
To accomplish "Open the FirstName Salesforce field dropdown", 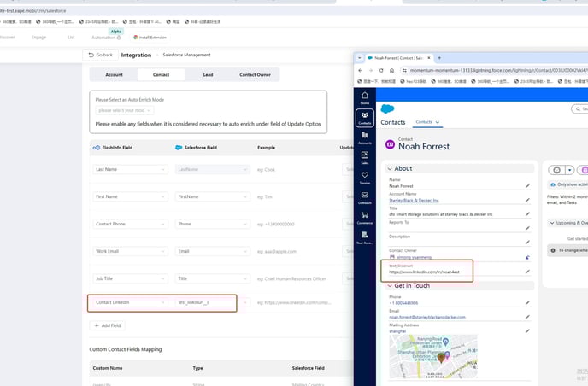I will pyautogui.click(x=212, y=196).
